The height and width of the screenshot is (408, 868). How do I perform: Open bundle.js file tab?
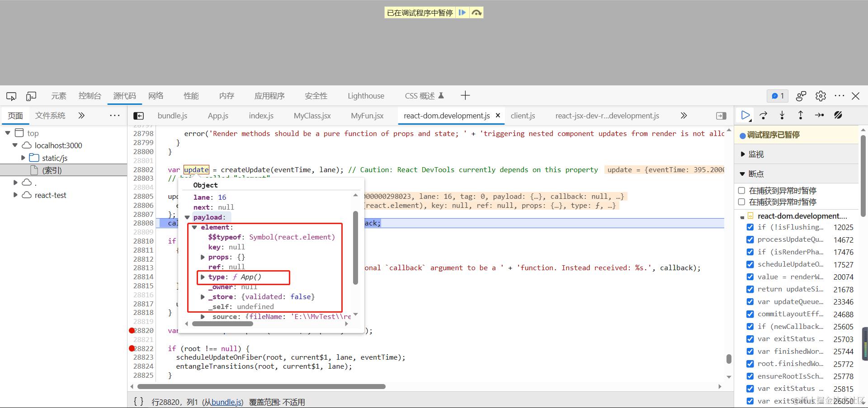(172, 116)
